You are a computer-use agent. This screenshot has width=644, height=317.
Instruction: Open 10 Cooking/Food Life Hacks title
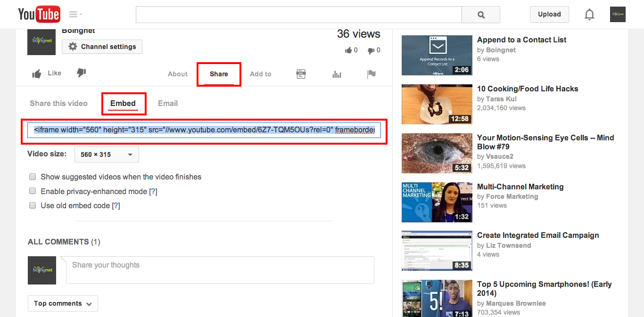click(x=528, y=89)
